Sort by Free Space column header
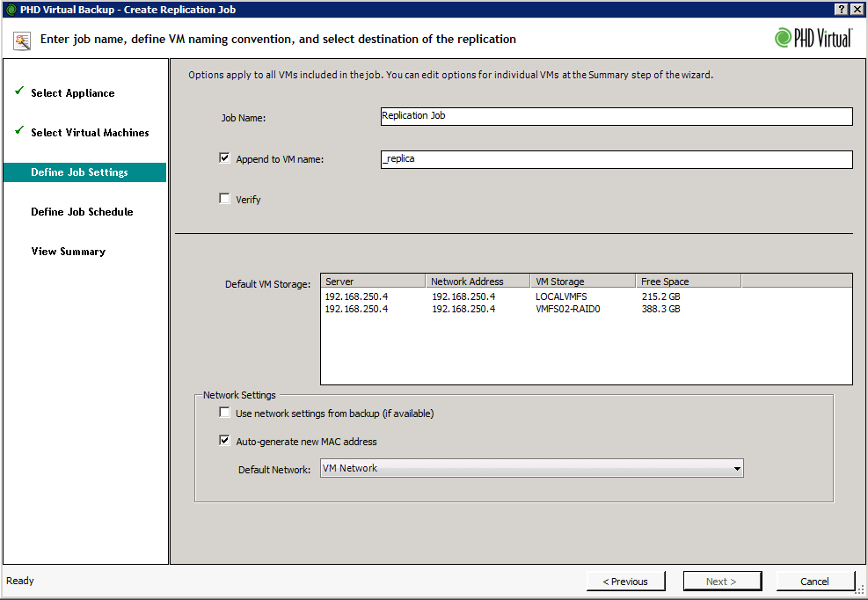Viewport: 868px width, 600px height. [x=688, y=281]
